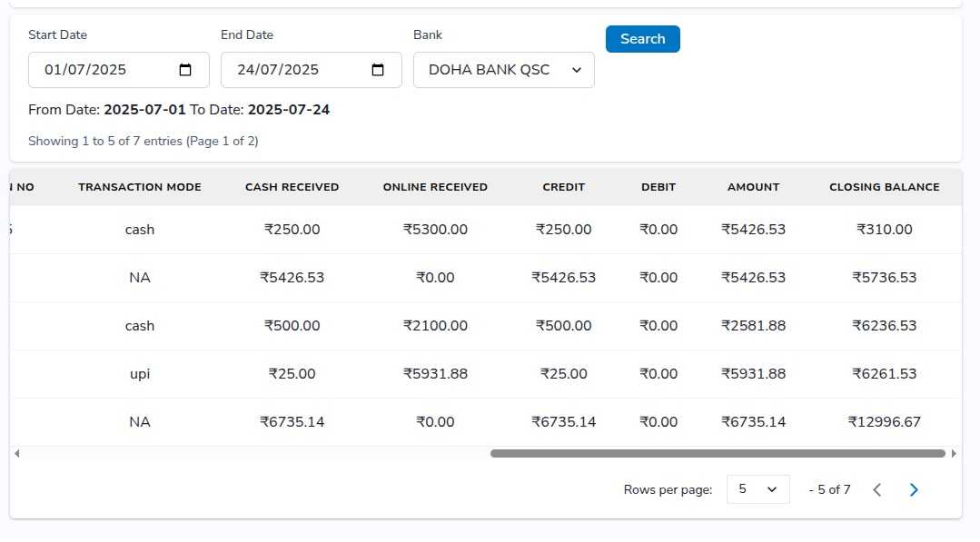Expand the DOHA BANK QSC bank dropdown
This screenshot has height=542, width=980.
pos(504,70)
